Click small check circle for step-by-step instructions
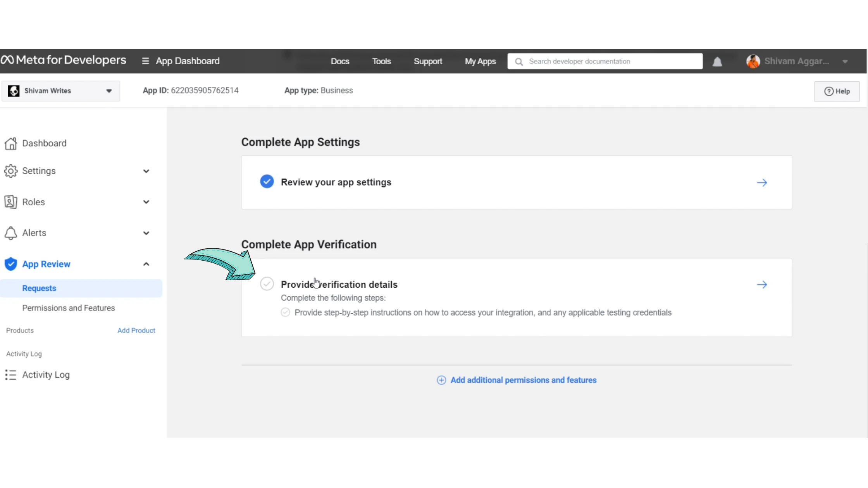 (285, 313)
